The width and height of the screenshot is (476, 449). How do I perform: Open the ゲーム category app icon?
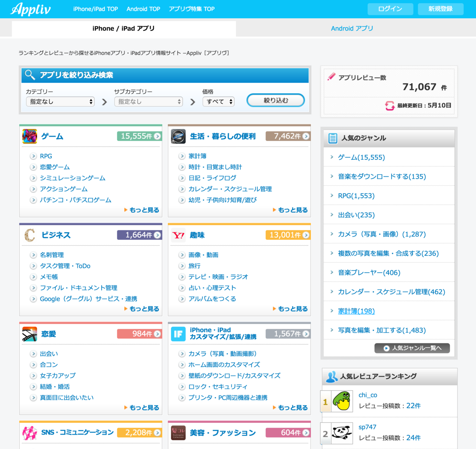30,136
